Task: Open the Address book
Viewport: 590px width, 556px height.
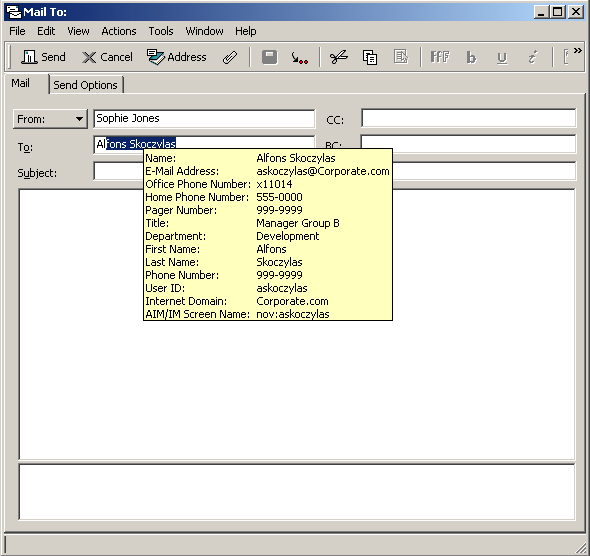Action: (x=176, y=57)
